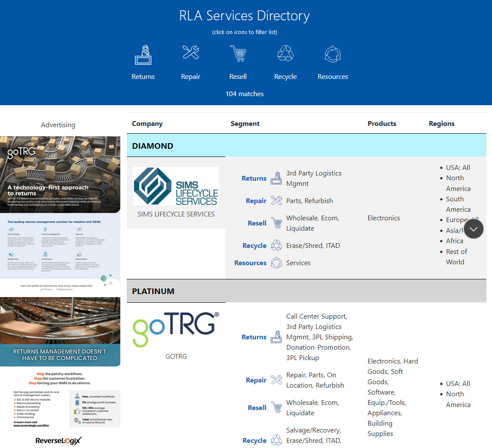Click Resources icon in SIMS Lifecycle row
Image resolution: width=492 pixels, height=448 pixels.
pyautogui.click(x=276, y=263)
